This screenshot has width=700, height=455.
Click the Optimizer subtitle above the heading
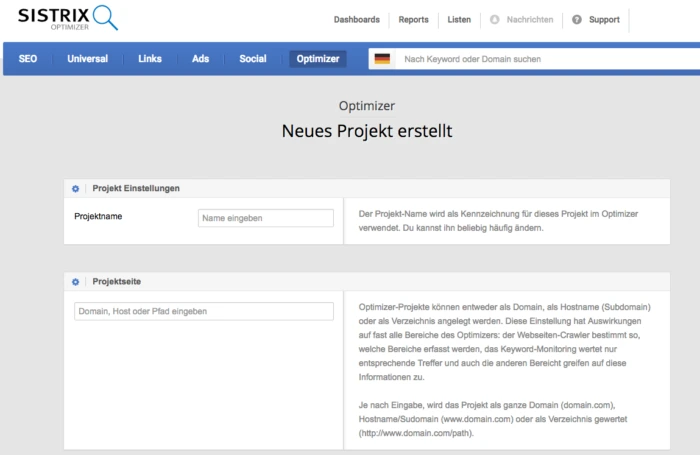(367, 106)
